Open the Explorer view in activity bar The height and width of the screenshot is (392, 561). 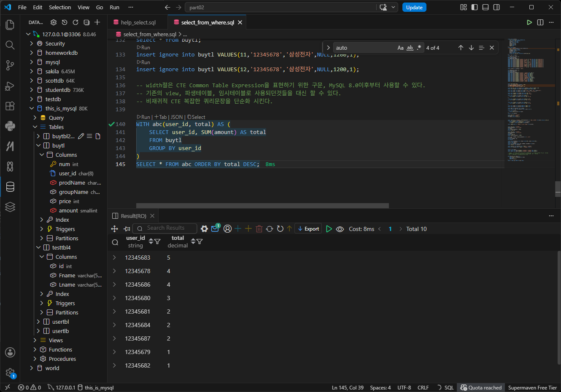point(10,25)
